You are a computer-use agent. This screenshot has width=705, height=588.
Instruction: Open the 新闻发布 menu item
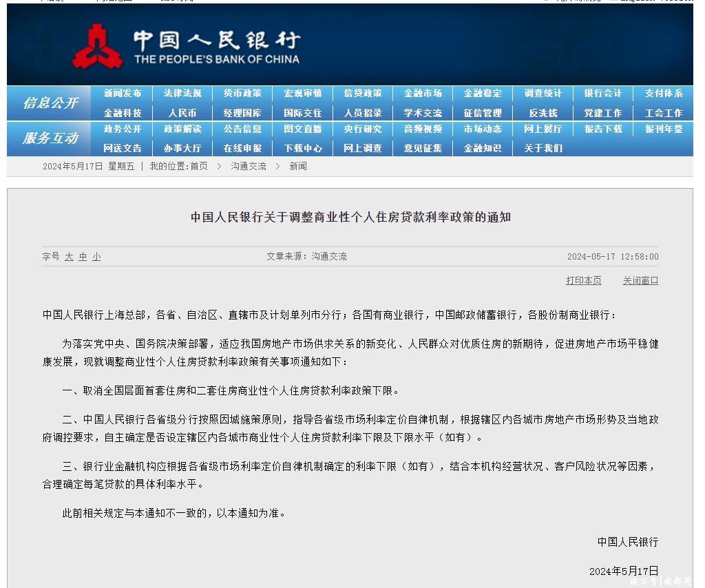pyautogui.click(x=123, y=93)
